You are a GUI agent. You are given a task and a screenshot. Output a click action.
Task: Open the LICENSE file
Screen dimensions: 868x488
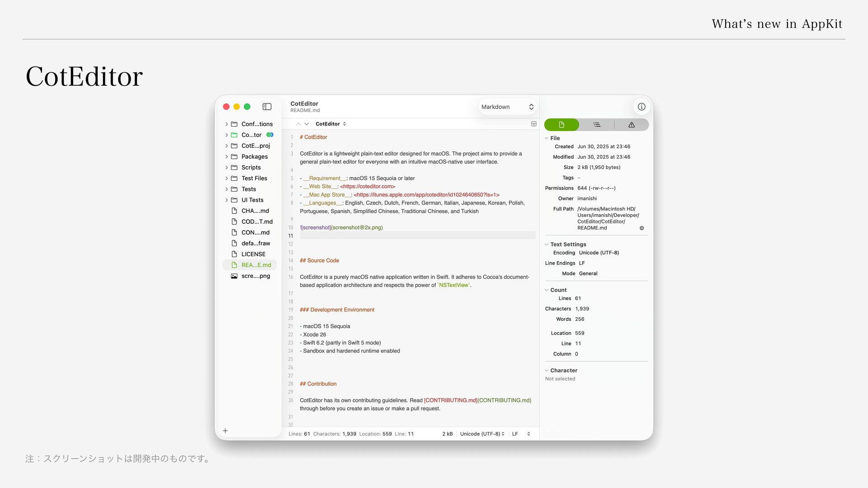tap(250, 254)
